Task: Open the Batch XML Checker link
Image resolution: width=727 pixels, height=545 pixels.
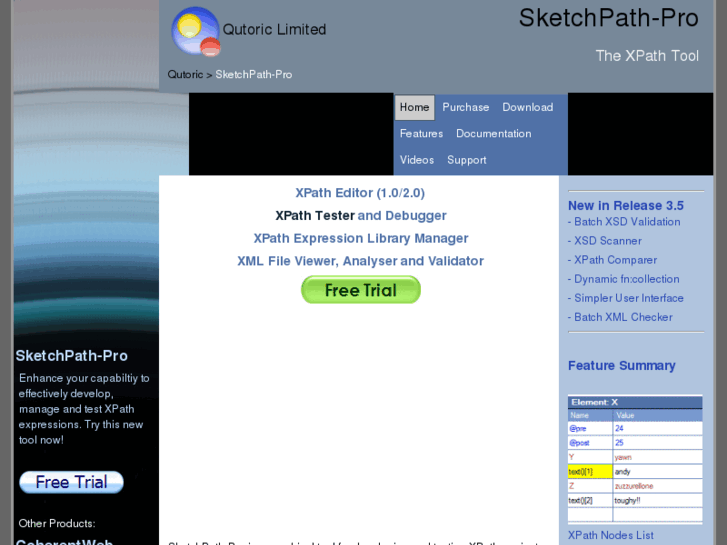Action: [623, 317]
